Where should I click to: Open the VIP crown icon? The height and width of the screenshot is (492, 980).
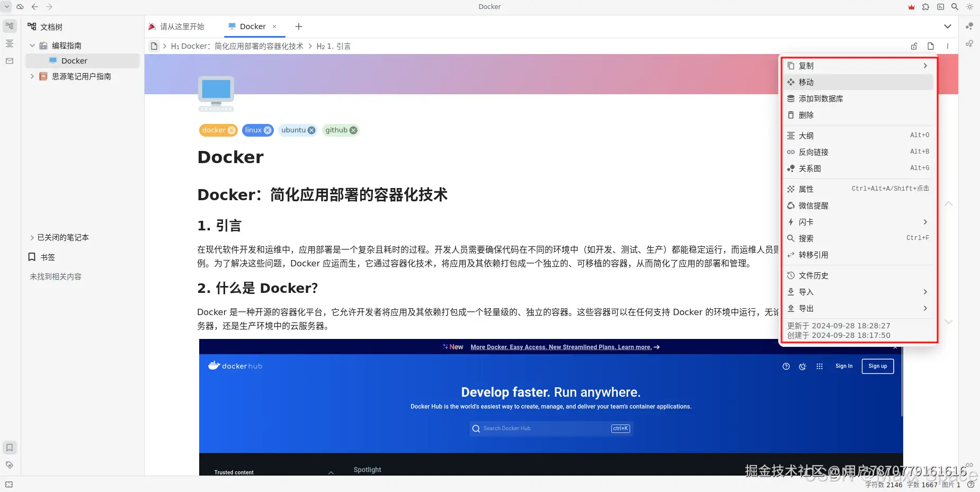click(x=911, y=7)
